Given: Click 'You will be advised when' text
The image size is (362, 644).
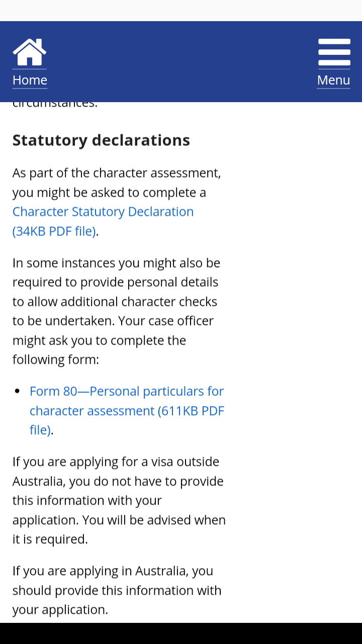Looking at the screenshot, I should click(154, 520).
